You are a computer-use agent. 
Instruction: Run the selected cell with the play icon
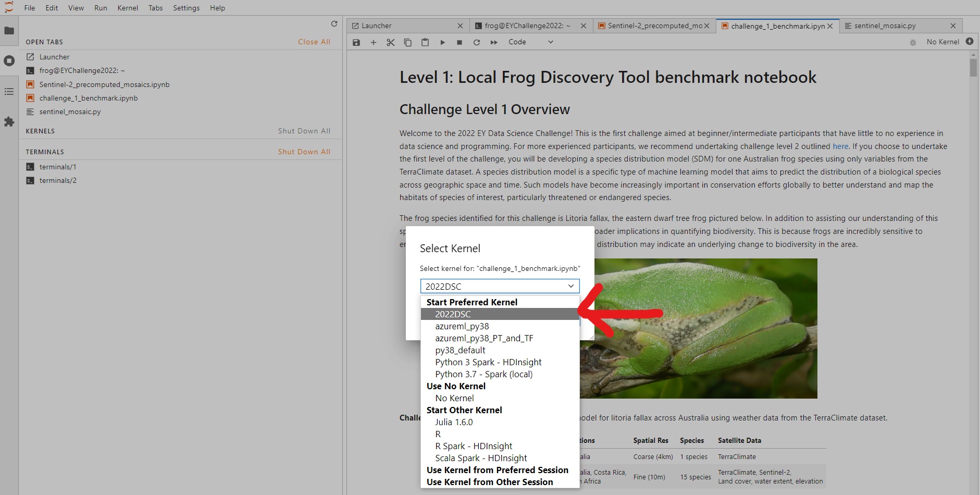(x=442, y=42)
